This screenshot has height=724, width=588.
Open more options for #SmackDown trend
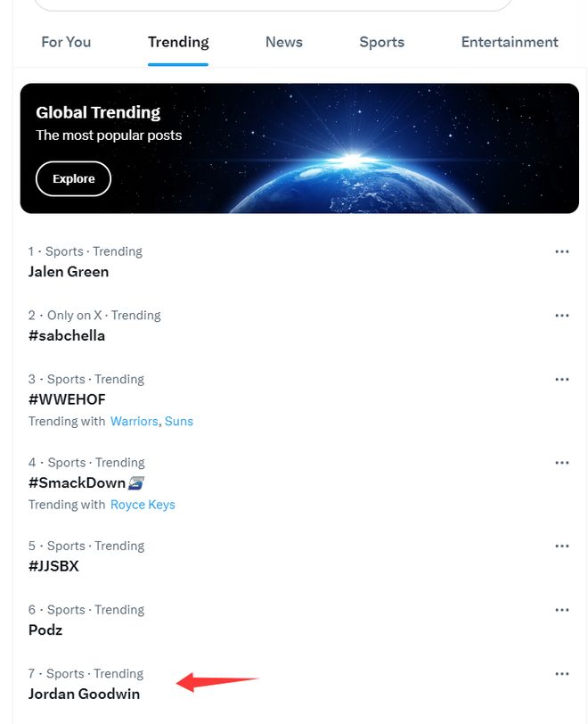tap(561, 463)
